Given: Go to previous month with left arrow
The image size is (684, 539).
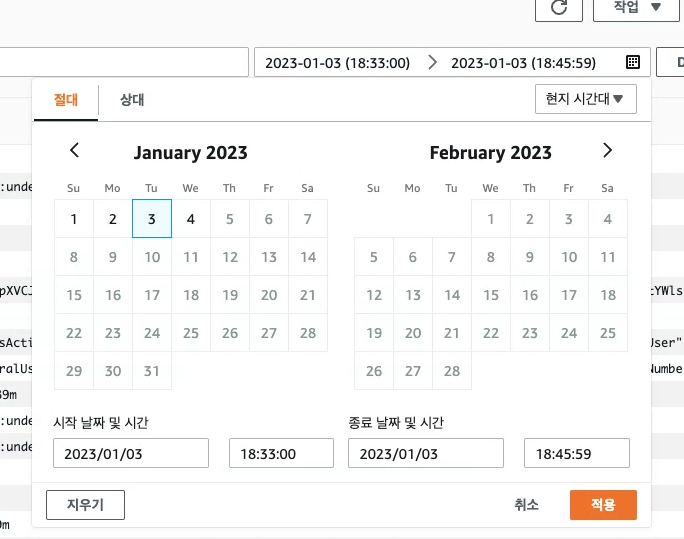Looking at the screenshot, I should (74, 151).
